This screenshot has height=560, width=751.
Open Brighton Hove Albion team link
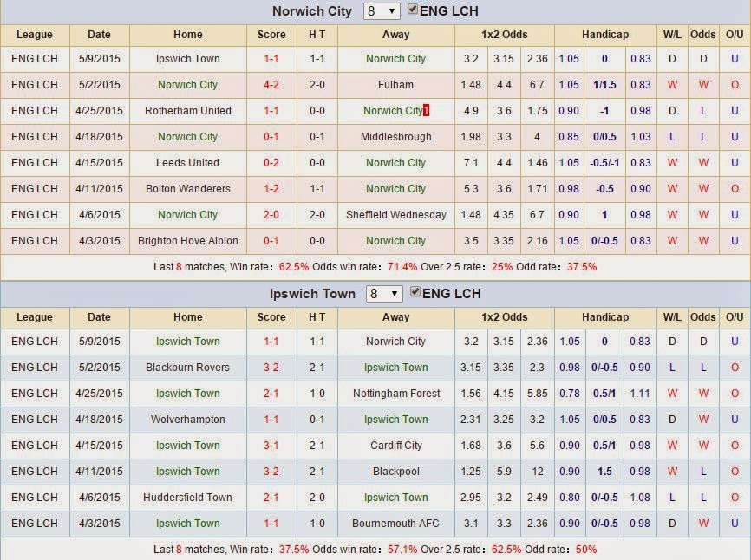[187, 241]
